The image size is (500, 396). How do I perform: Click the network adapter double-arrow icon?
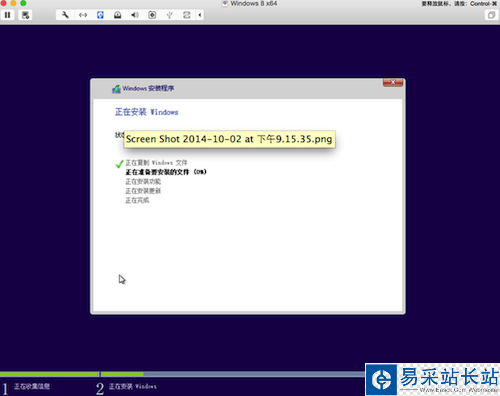pos(83,15)
